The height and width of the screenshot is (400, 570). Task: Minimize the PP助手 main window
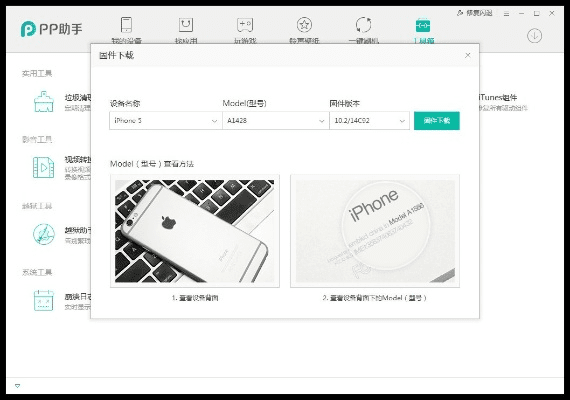point(522,13)
